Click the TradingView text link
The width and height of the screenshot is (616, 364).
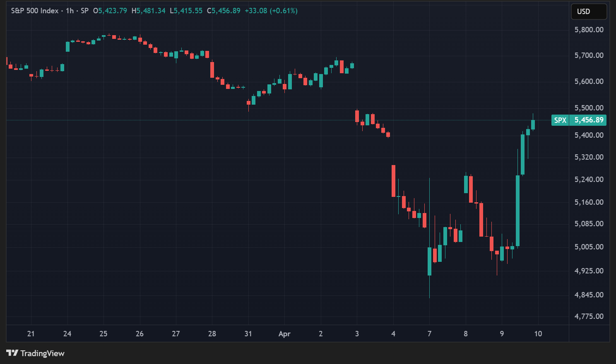[42, 353]
